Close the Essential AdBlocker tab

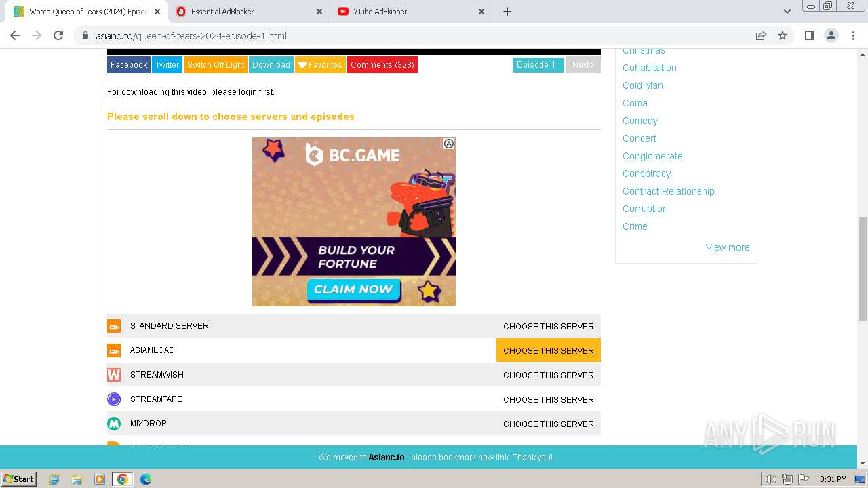[320, 12]
